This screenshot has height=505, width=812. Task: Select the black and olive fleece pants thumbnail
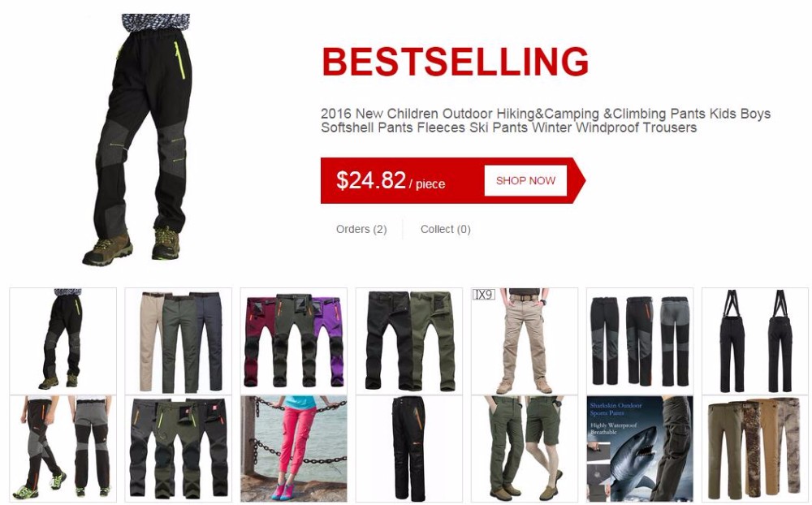point(409,341)
